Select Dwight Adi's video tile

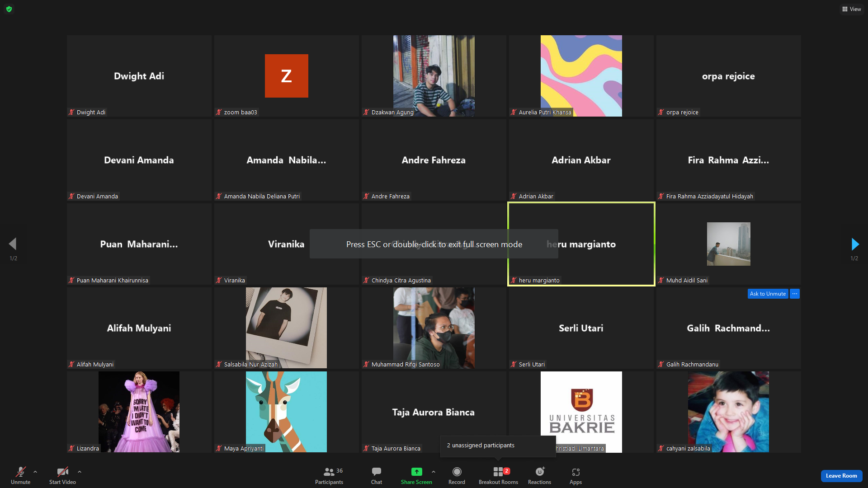(x=139, y=76)
